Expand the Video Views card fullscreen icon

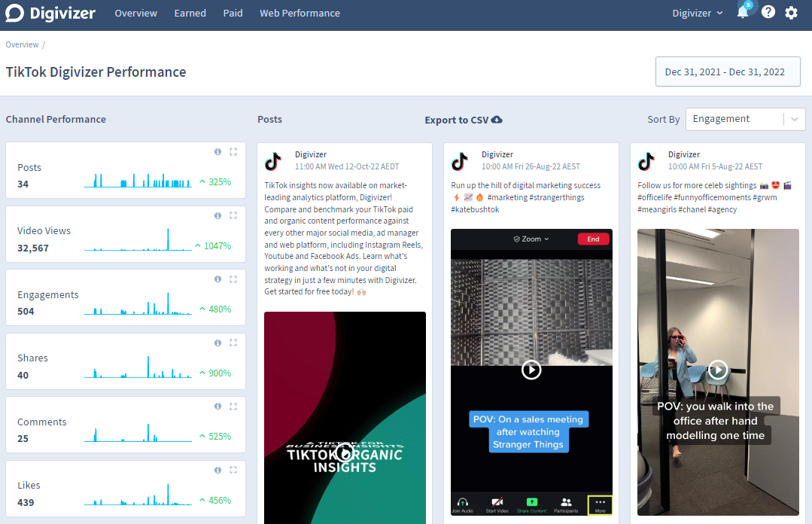coord(233,215)
